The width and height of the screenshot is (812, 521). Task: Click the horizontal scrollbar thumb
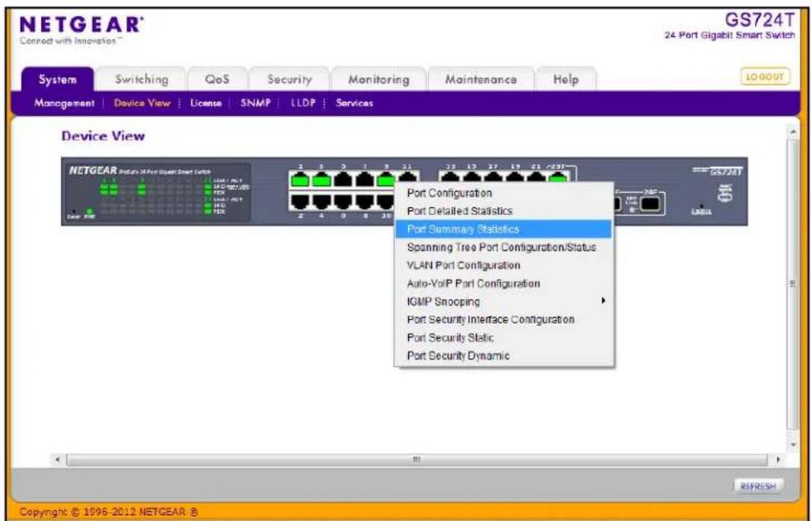click(x=416, y=460)
